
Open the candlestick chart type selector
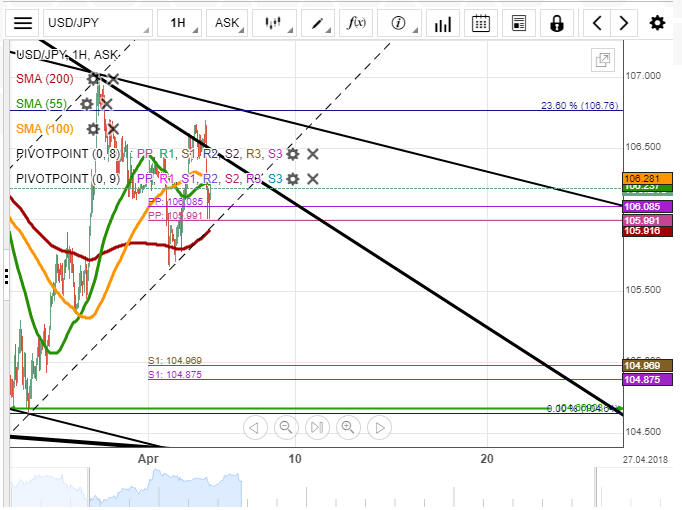click(275, 23)
